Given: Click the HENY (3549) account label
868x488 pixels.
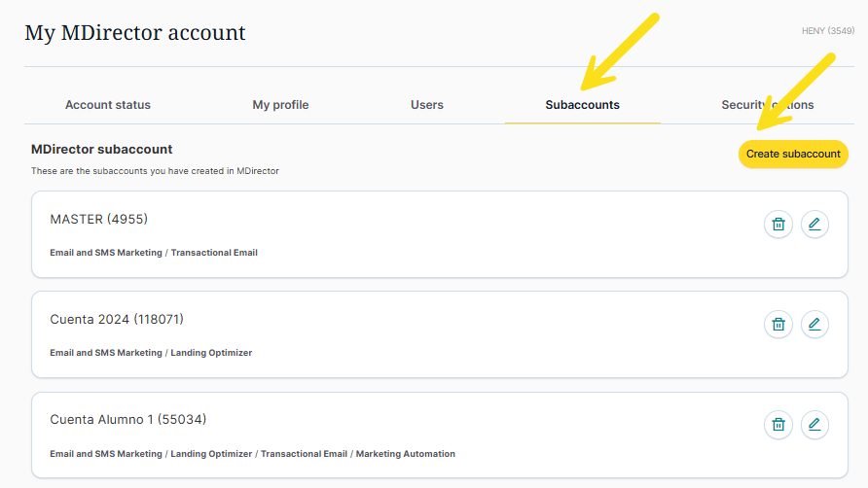Looking at the screenshot, I should (827, 31).
